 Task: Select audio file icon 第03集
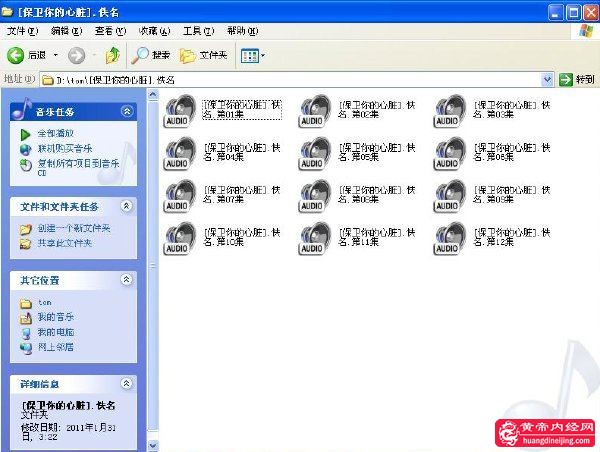click(x=450, y=111)
